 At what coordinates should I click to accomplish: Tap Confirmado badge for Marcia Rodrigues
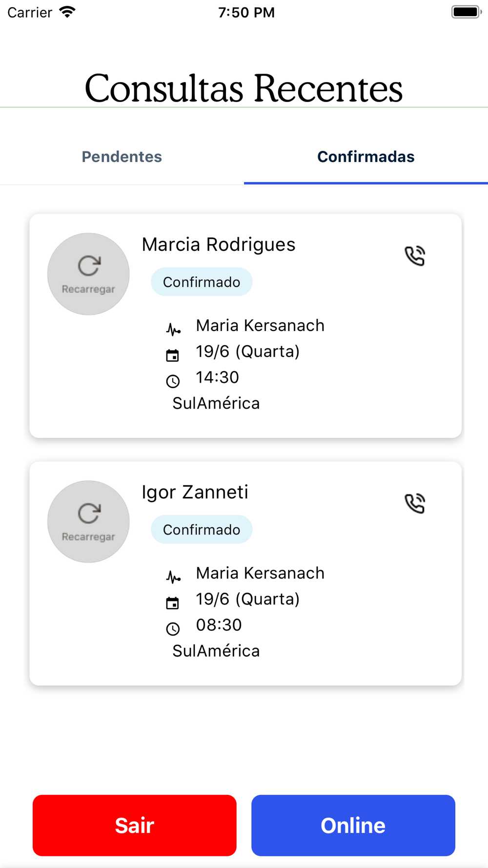click(x=202, y=282)
